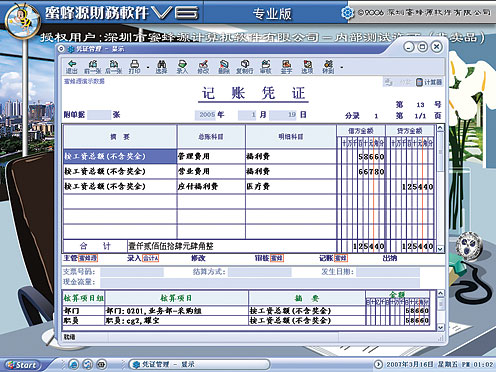496x372 pixels.
Task: Click the 凭证管理 taskbar window button
Action: 199,364
